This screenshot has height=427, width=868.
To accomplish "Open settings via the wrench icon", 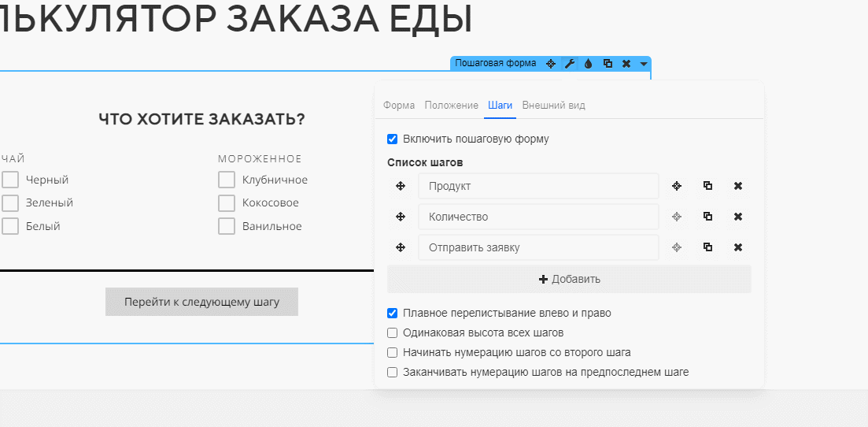I will click(x=569, y=64).
